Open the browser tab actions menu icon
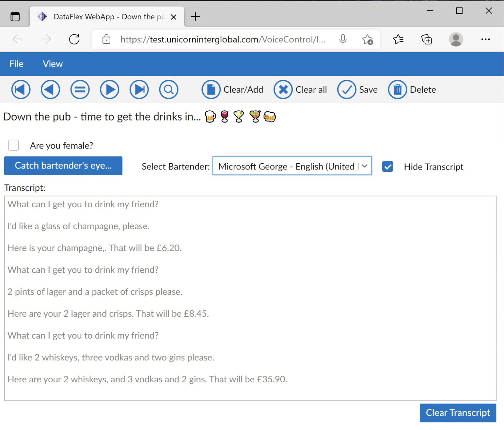504x430 pixels. click(15, 17)
